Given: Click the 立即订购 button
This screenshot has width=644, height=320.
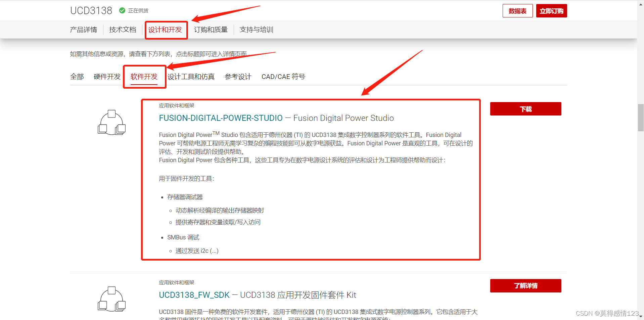Looking at the screenshot, I should (551, 11).
